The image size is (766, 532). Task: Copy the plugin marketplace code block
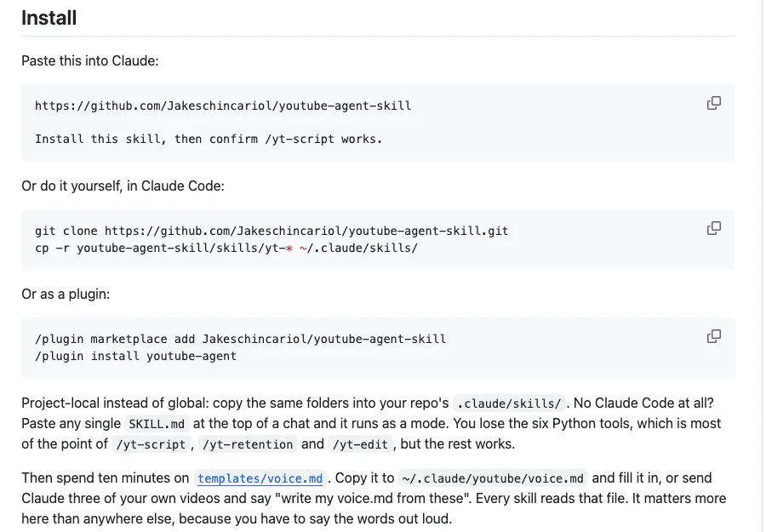pyautogui.click(x=714, y=336)
